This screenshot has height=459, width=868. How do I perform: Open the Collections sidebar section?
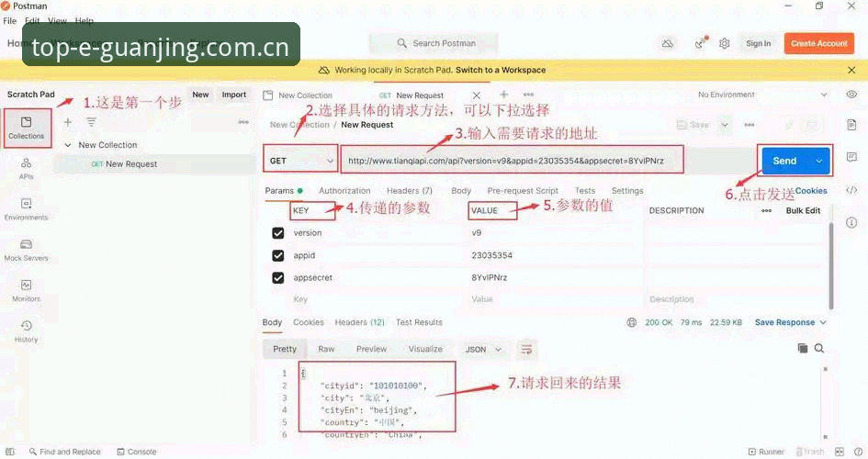coord(26,128)
